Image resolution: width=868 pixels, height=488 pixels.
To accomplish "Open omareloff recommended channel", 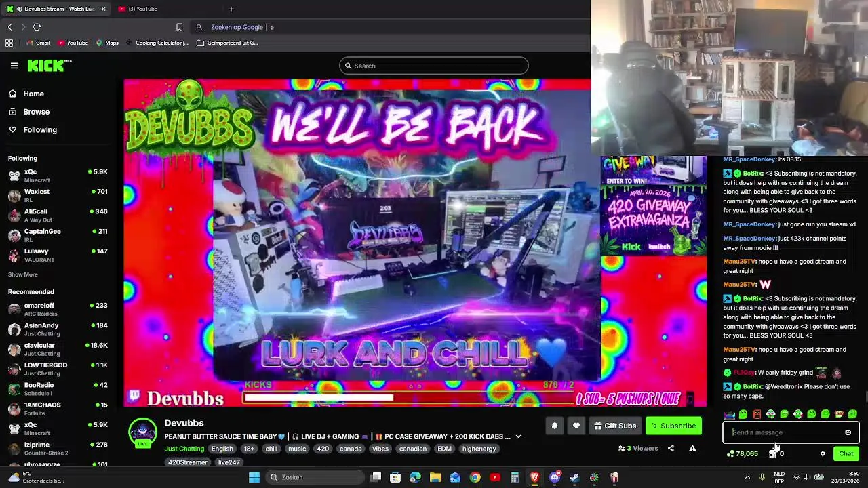I will point(58,309).
